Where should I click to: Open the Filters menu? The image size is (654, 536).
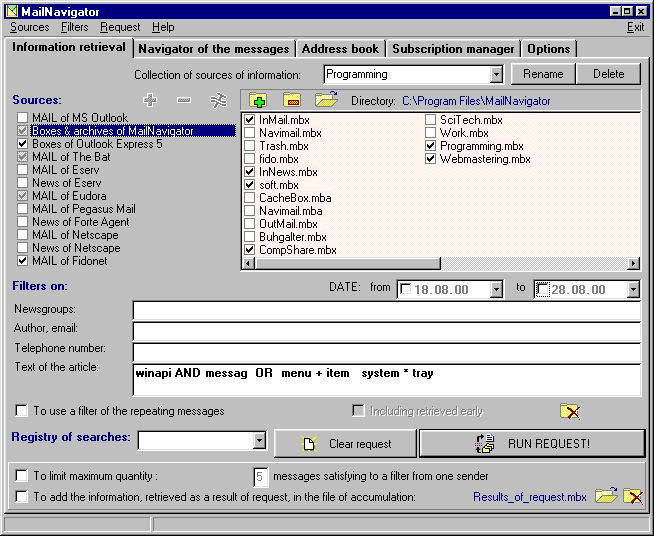74,27
